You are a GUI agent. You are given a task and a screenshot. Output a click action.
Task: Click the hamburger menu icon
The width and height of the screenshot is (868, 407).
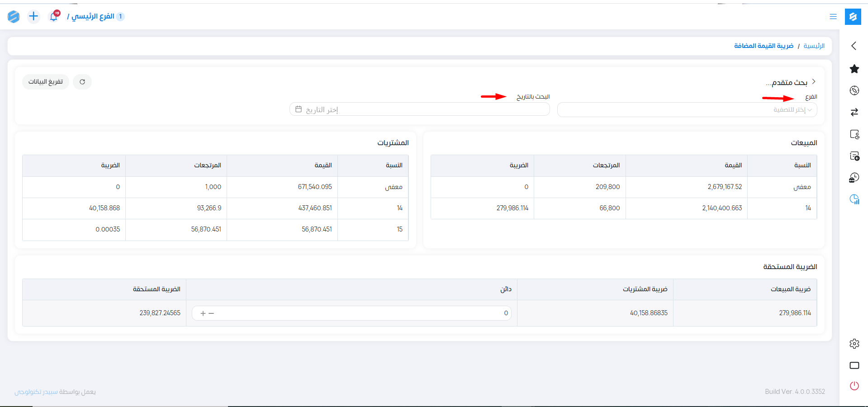point(833,17)
